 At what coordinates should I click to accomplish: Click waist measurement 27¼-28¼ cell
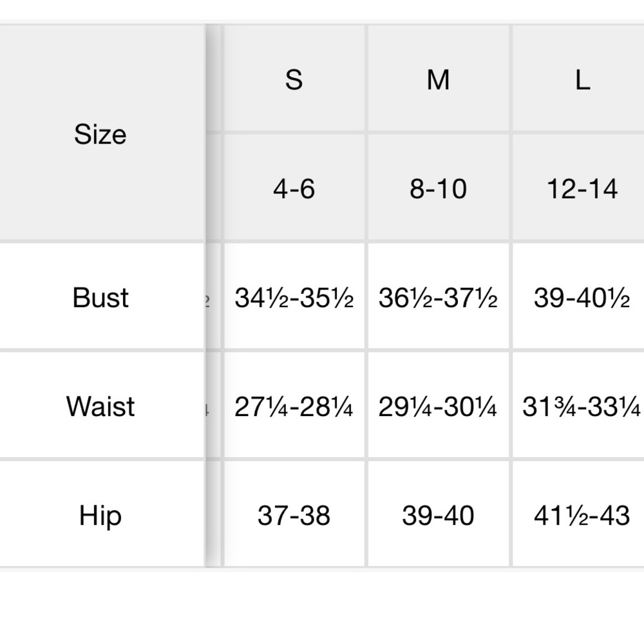(x=294, y=405)
